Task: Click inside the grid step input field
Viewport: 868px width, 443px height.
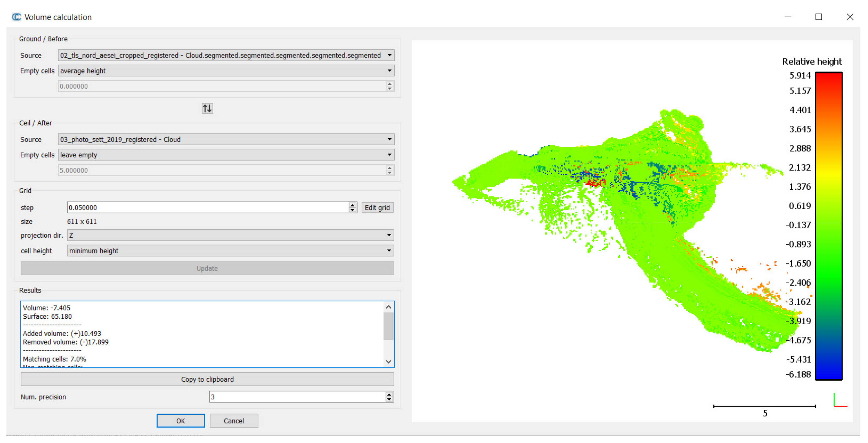Action: pyautogui.click(x=202, y=207)
